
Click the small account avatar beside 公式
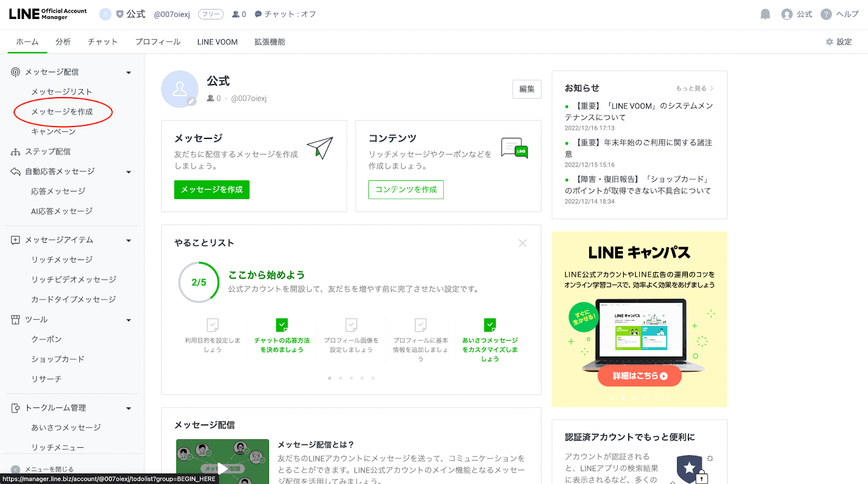click(x=105, y=14)
